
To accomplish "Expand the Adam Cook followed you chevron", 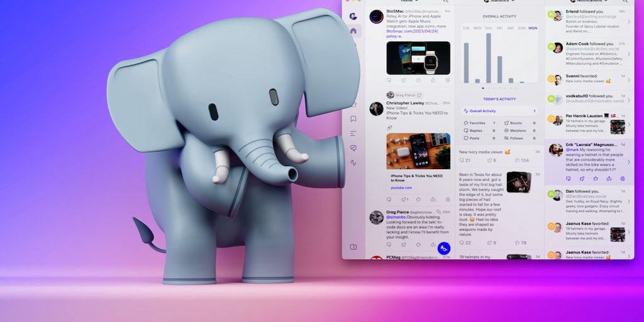I will point(629,54).
